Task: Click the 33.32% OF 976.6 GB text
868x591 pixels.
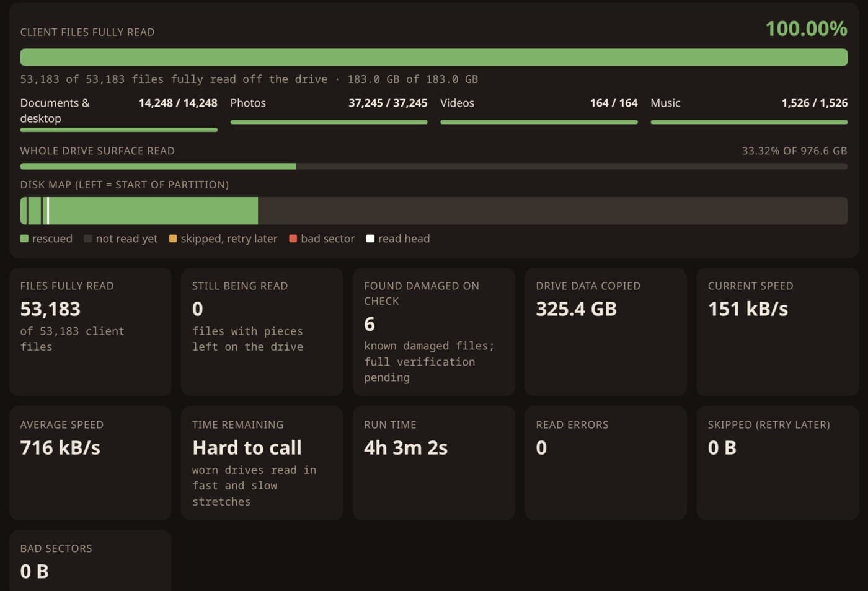Action: click(794, 151)
